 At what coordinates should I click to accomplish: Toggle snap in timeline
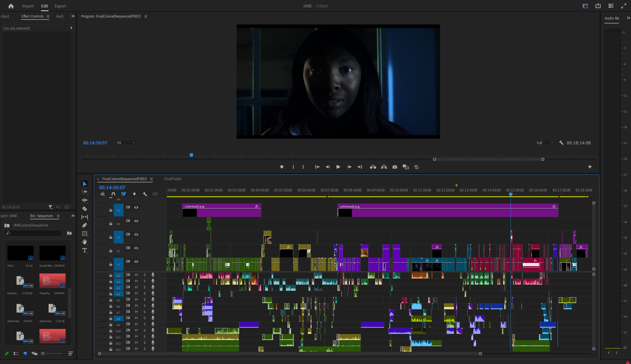coord(113,194)
